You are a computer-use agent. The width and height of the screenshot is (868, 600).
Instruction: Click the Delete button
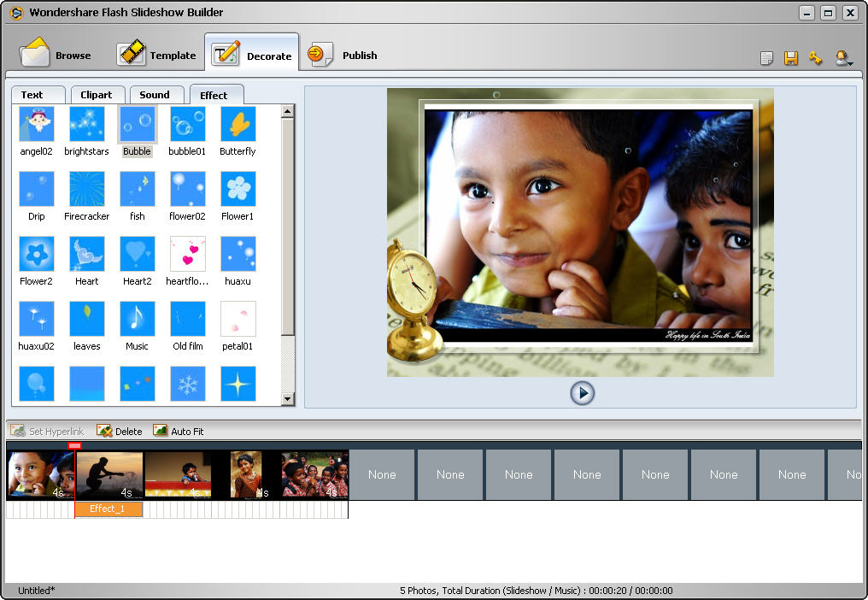[120, 432]
